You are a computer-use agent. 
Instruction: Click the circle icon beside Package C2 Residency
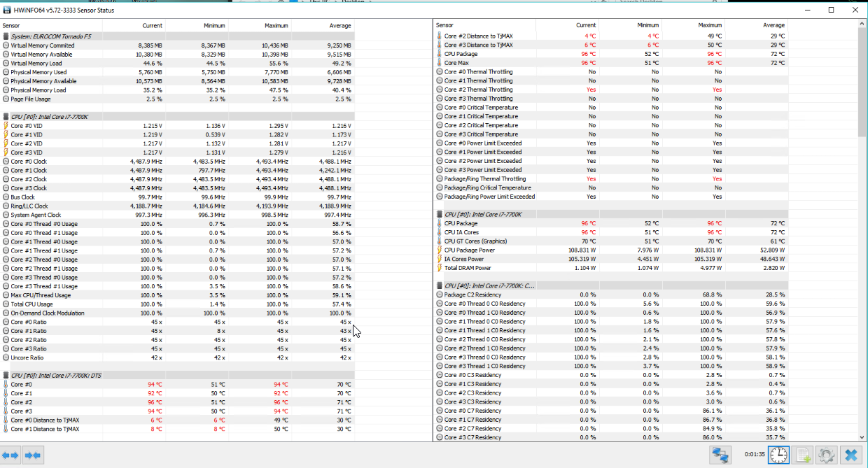pyautogui.click(x=439, y=295)
